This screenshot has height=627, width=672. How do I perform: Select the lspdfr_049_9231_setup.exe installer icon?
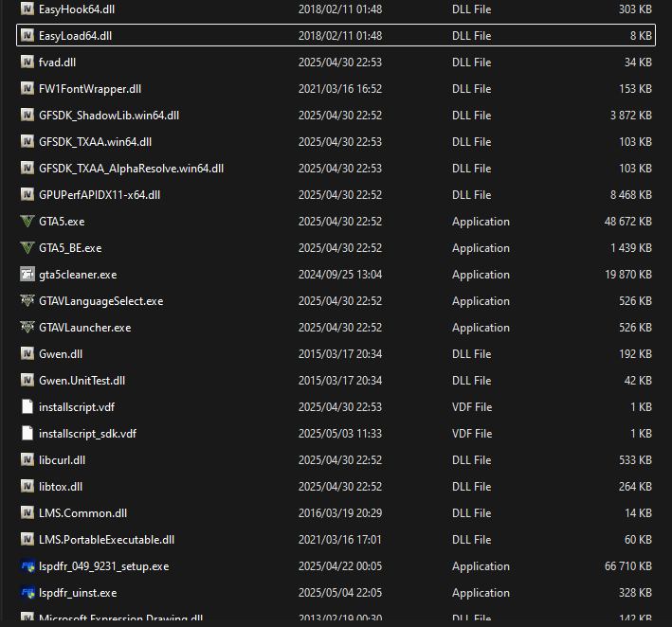(27, 566)
